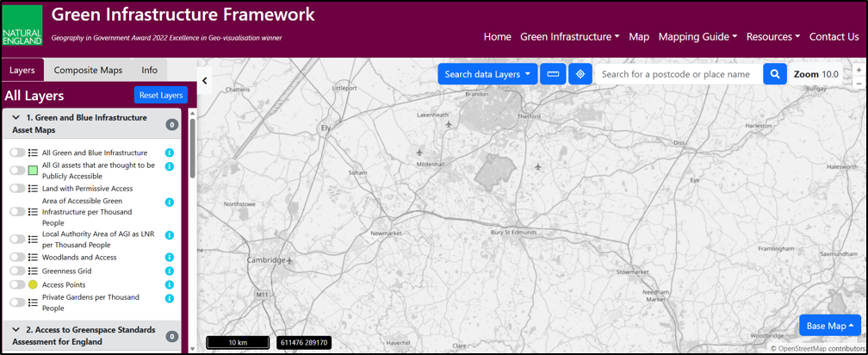The image size is (868, 355).
Task: Switch to the Layers tab
Action: pos(22,71)
